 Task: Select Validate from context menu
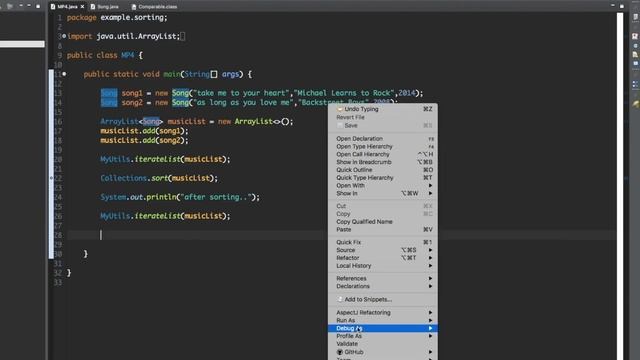coord(383,344)
